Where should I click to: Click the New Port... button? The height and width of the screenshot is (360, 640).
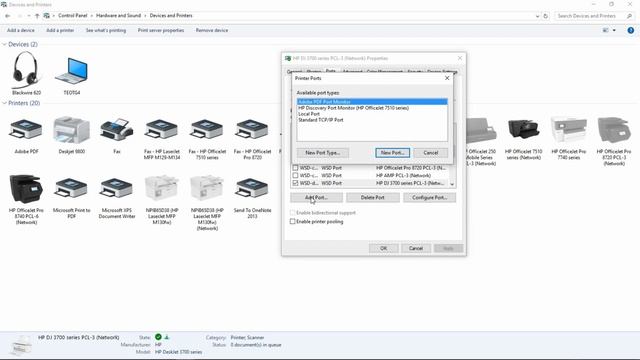392,153
